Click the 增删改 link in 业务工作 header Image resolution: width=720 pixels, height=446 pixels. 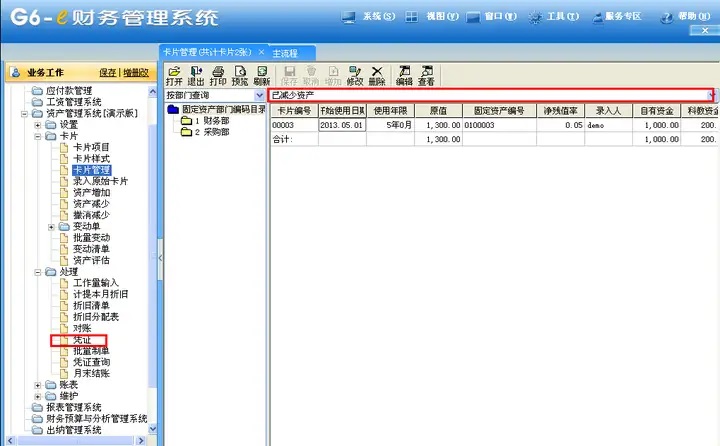click(136, 73)
